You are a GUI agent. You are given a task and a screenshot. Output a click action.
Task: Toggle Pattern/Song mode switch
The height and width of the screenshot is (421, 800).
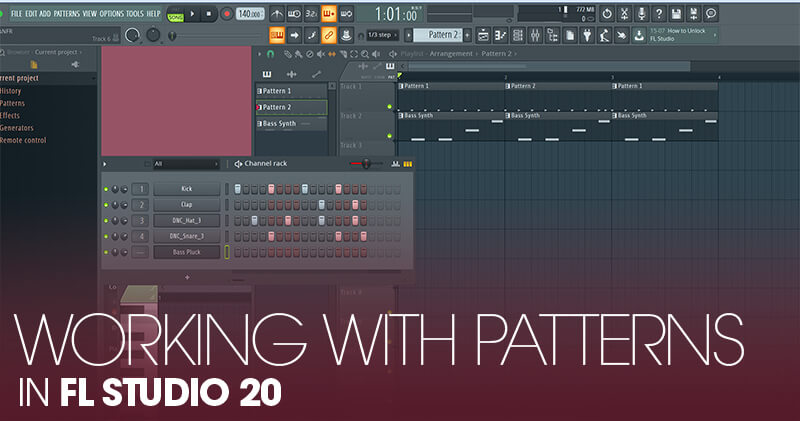[x=175, y=14]
